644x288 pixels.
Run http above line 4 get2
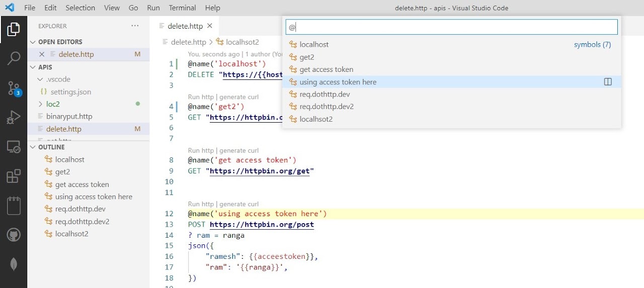tap(201, 97)
